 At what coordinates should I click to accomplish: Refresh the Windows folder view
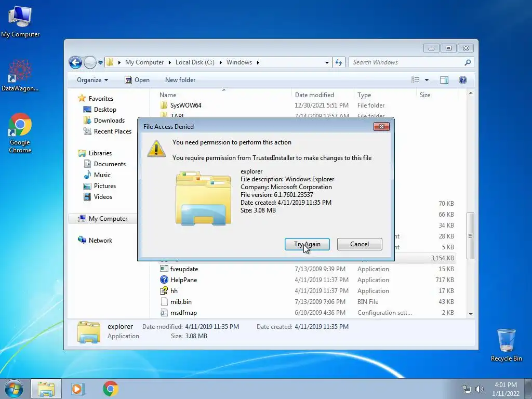pos(339,62)
